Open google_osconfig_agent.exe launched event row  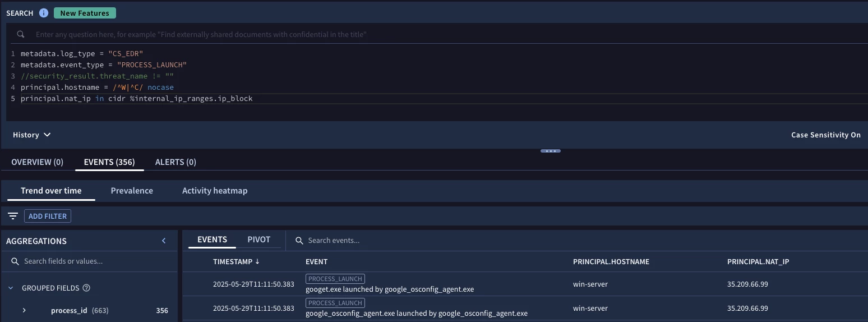[417, 314]
